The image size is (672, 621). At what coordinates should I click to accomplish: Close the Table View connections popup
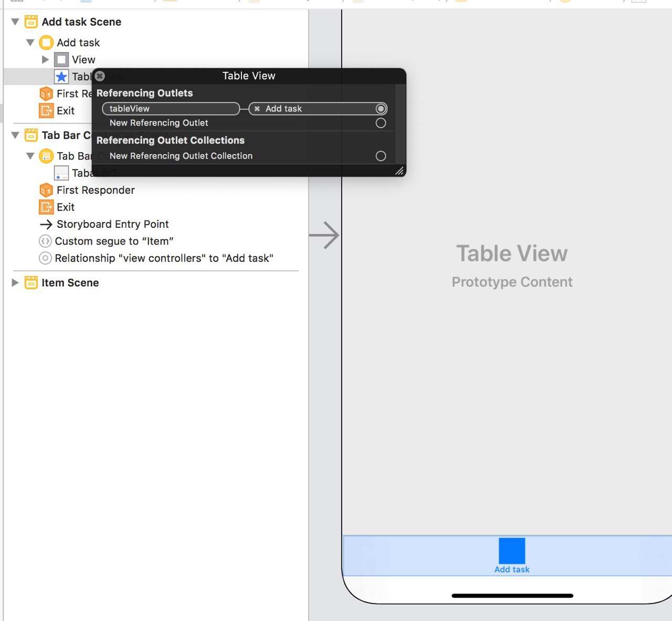pos(100,76)
